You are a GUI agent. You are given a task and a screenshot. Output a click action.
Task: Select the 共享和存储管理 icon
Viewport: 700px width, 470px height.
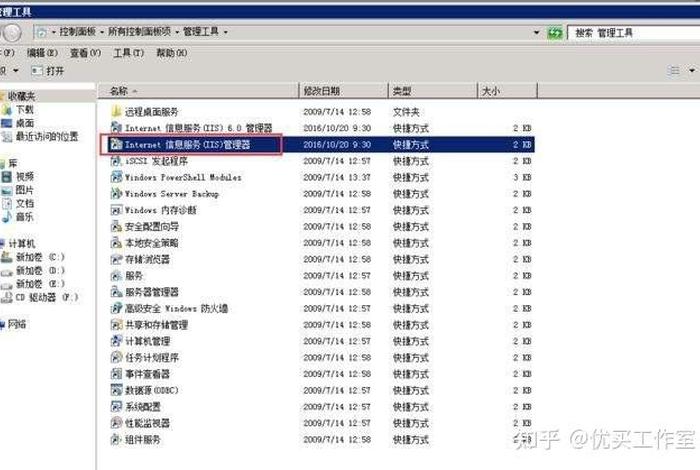(x=116, y=324)
